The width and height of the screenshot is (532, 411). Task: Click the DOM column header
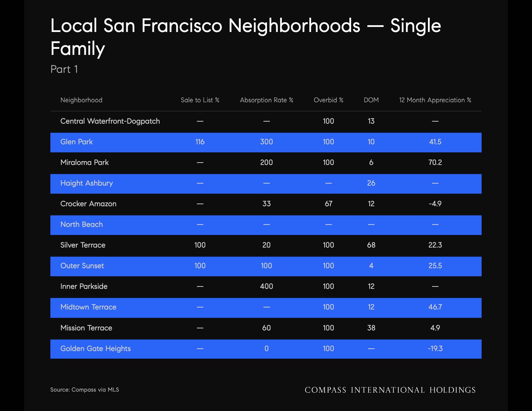click(371, 100)
